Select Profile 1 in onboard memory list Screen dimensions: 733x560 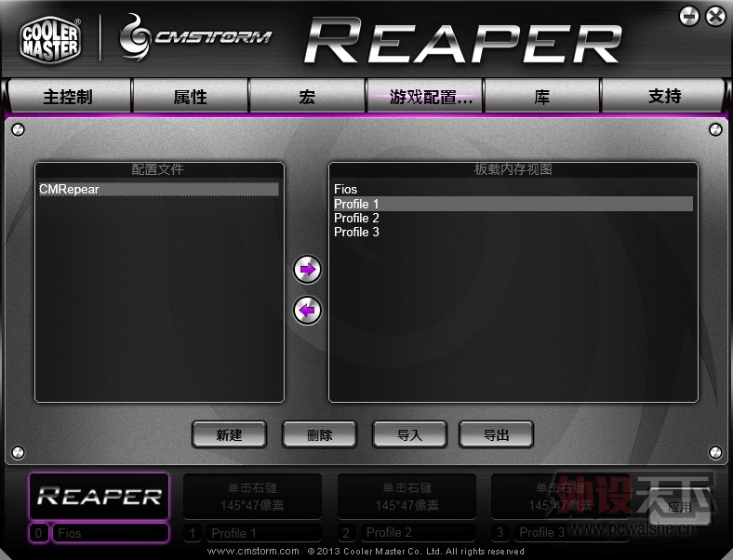[513, 204]
